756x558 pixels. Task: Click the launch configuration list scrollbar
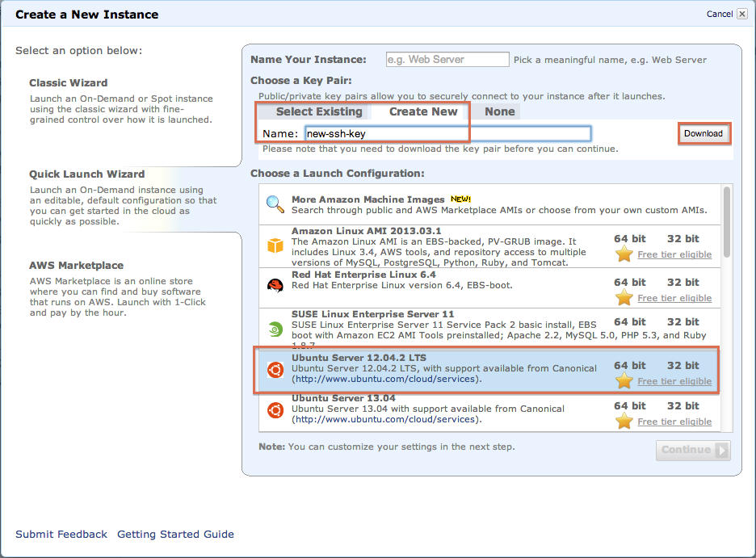727,222
